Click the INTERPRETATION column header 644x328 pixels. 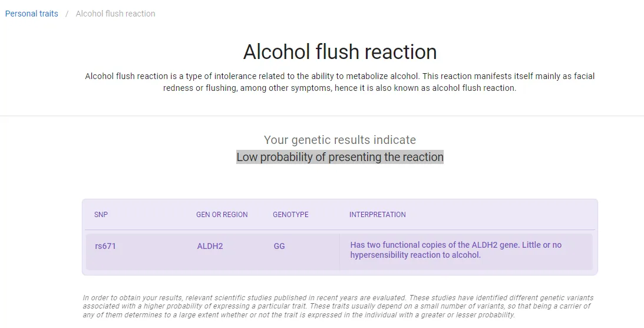(377, 215)
